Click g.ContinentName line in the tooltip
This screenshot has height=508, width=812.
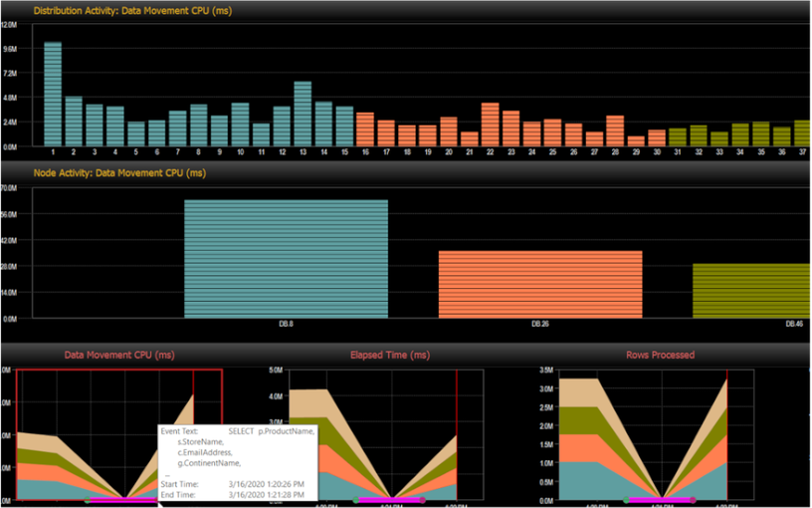tap(209, 463)
